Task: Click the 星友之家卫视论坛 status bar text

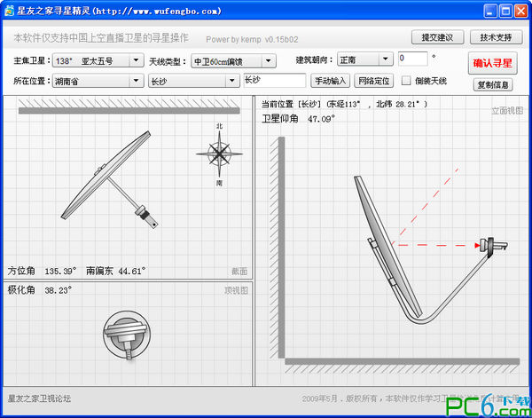Action: [x=39, y=398]
